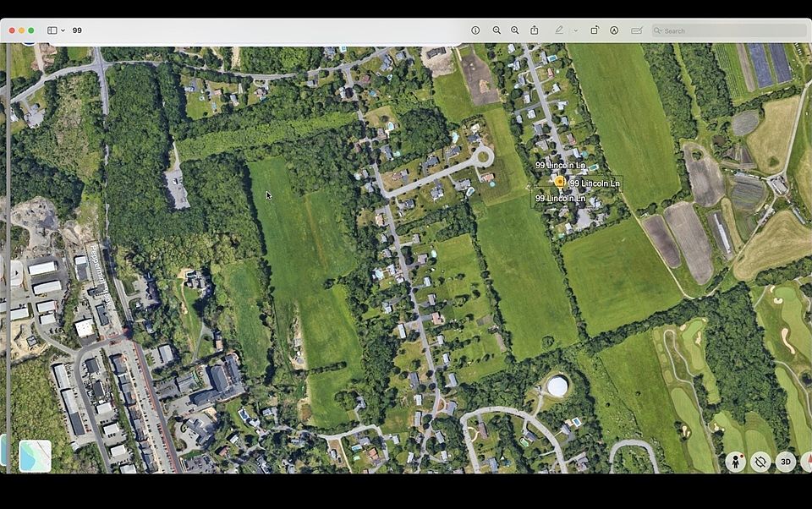Expand the sidebar view dropdown chevron
The image size is (812, 509).
coord(63,30)
